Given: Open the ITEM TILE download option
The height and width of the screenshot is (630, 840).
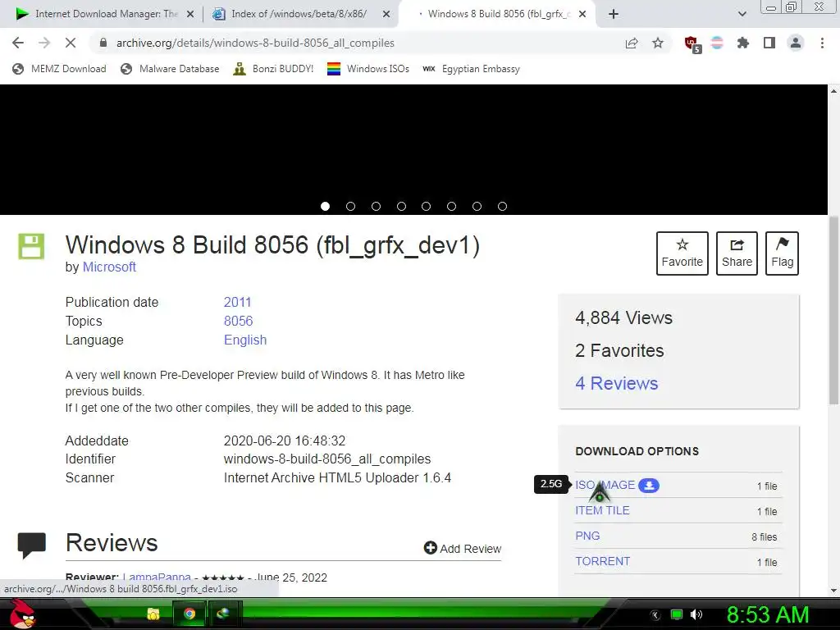Looking at the screenshot, I should pyautogui.click(x=602, y=510).
